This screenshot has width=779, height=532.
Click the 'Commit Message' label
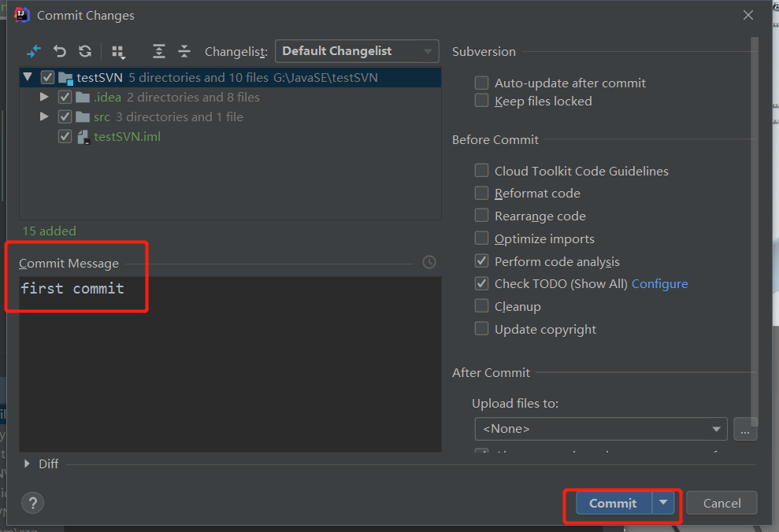click(x=69, y=264)
